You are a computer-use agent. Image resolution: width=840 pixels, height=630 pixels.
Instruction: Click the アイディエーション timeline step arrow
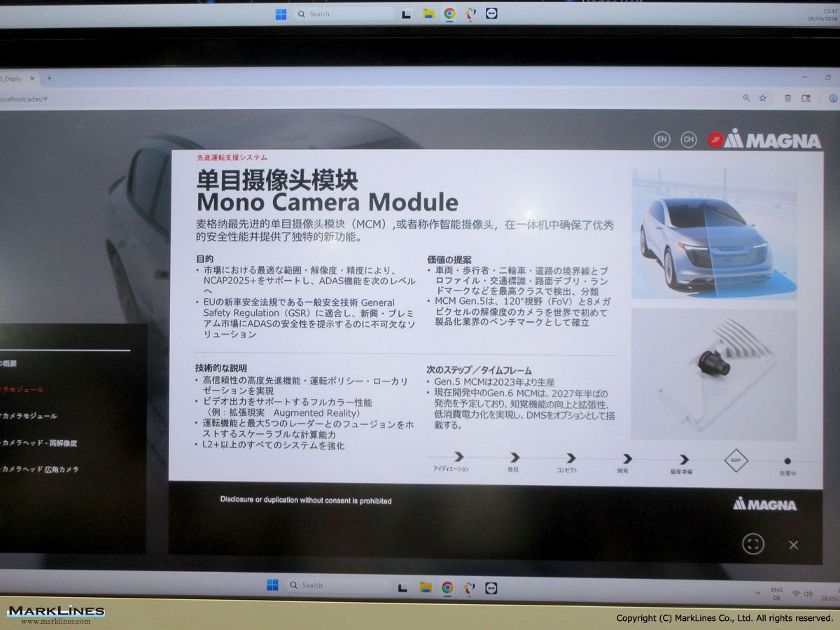click(458, 457)
